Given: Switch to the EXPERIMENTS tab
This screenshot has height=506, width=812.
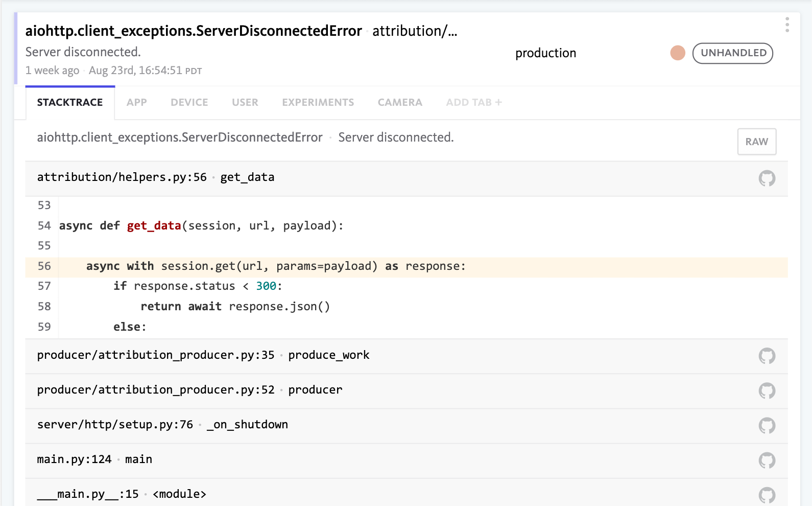Looking at the screenshot, I should [x=318, y=103].
